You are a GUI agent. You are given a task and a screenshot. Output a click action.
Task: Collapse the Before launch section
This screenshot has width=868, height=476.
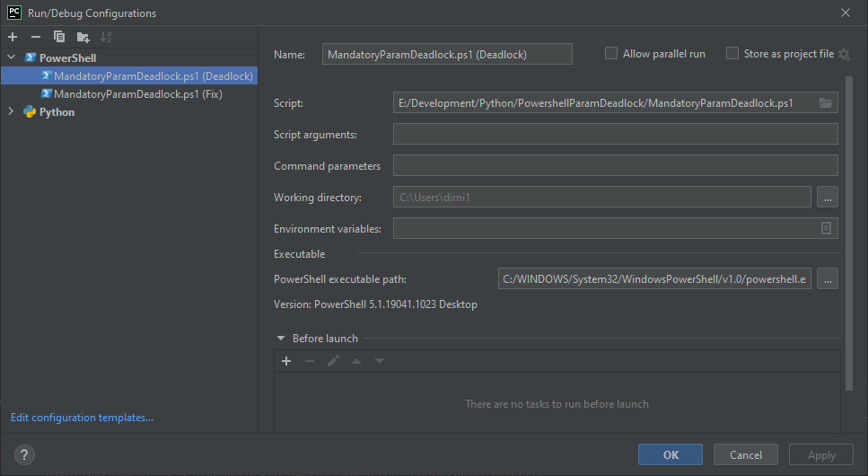(x=281, y=338)
